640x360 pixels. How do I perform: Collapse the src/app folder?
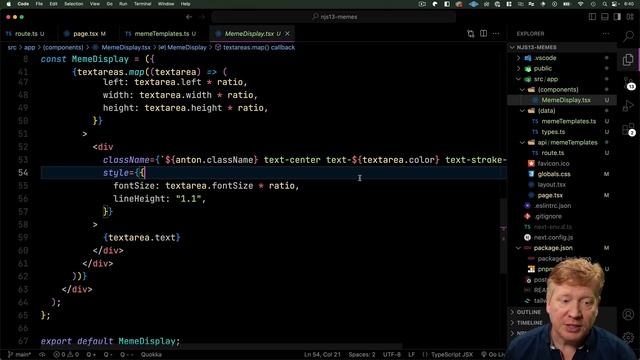pyautogui.click(x=519, y=79)
